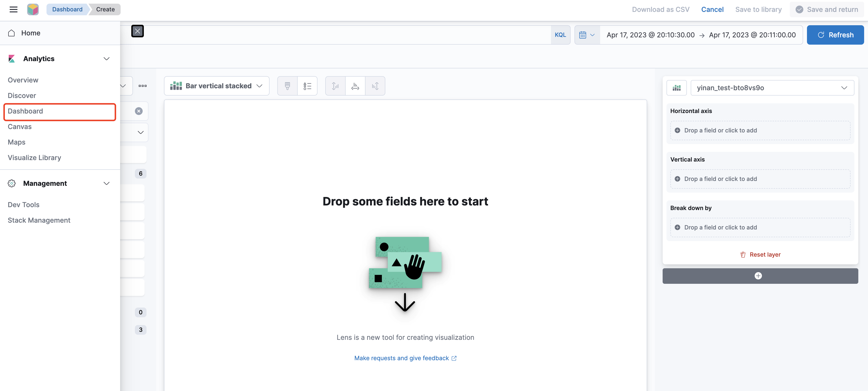Expand the yinan_test-bto8vs9o data view dropdown
This screenshot has height=391, width=868.
(772, 88)
